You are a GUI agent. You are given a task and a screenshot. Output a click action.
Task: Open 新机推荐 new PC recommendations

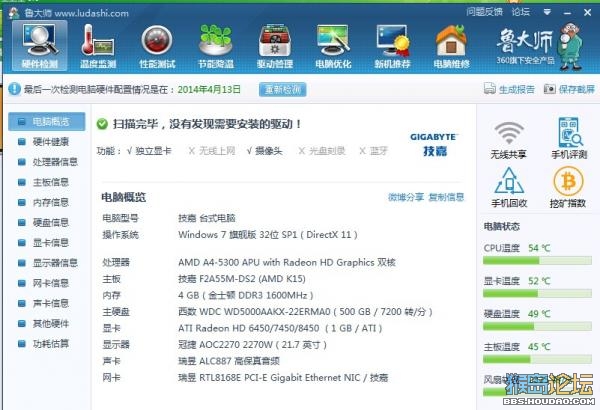392,46
